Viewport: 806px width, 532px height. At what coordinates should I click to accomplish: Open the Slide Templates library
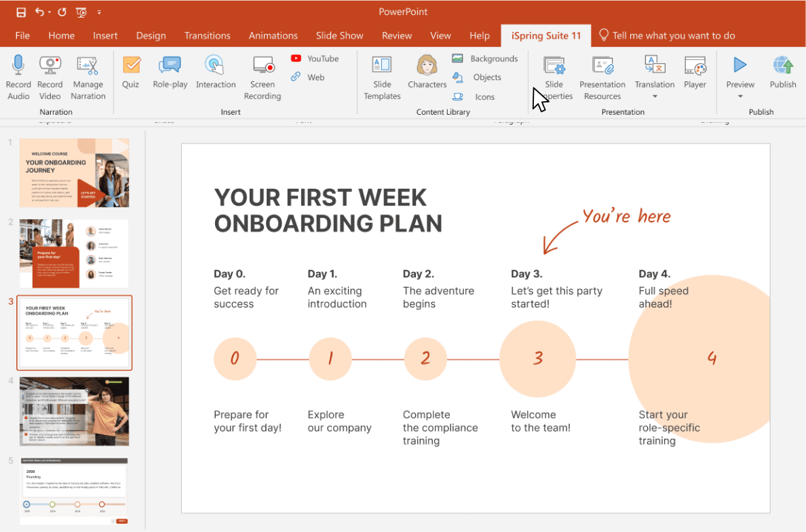tap(382, 66)
